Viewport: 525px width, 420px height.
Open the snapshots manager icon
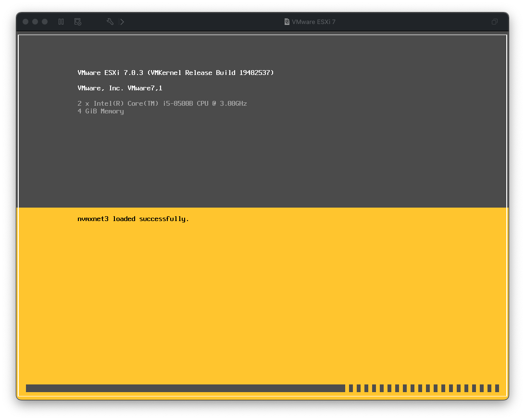click(77, 22)
